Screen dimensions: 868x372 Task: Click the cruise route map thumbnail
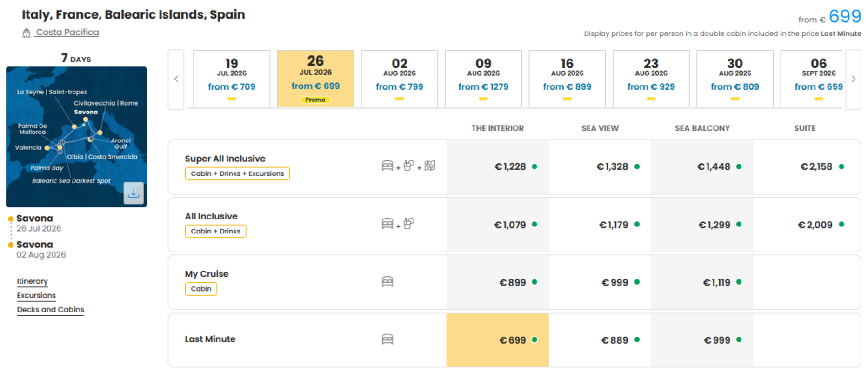(76, 137)
